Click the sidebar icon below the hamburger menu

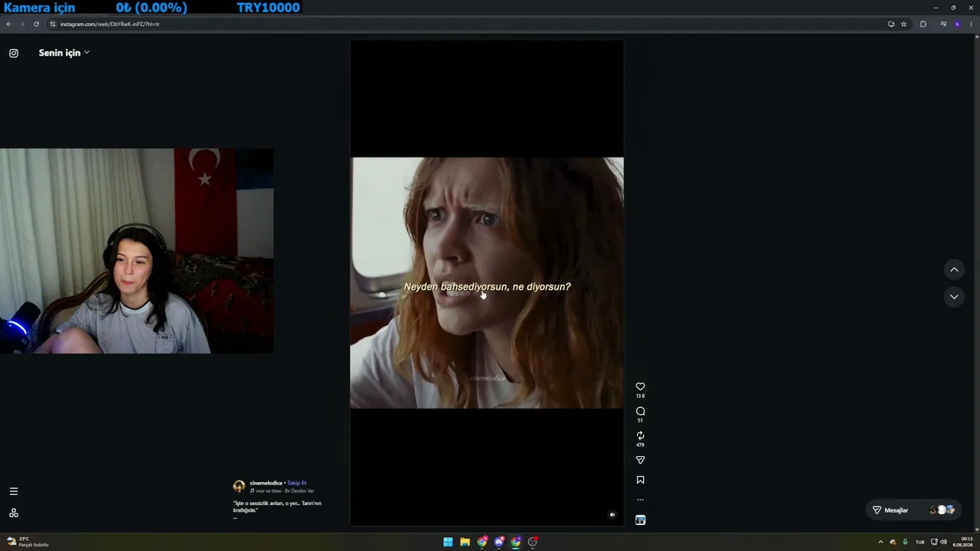pos(13,513)
